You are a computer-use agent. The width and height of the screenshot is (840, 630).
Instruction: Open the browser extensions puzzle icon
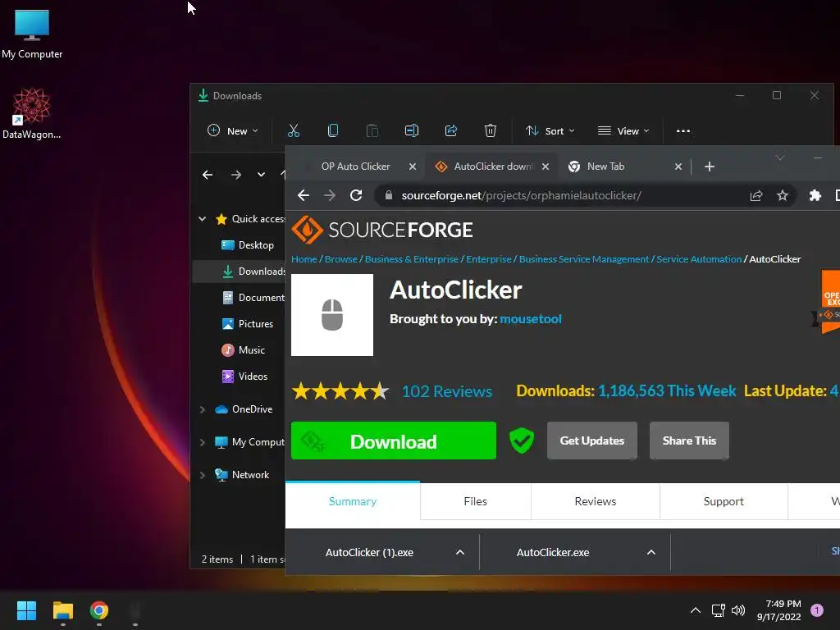815,195
